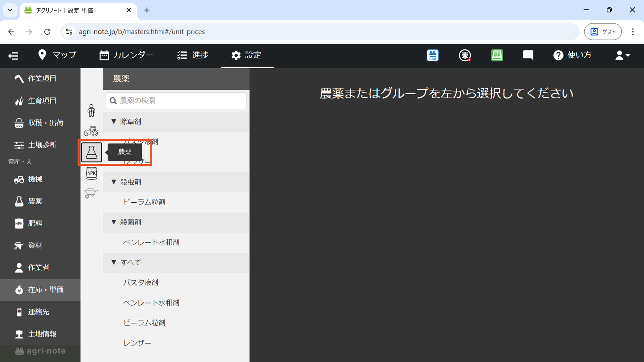644x362 pixels.
Task: Collapse the sidebar with the hamburger arrow icon
Action: click(13, 56)
